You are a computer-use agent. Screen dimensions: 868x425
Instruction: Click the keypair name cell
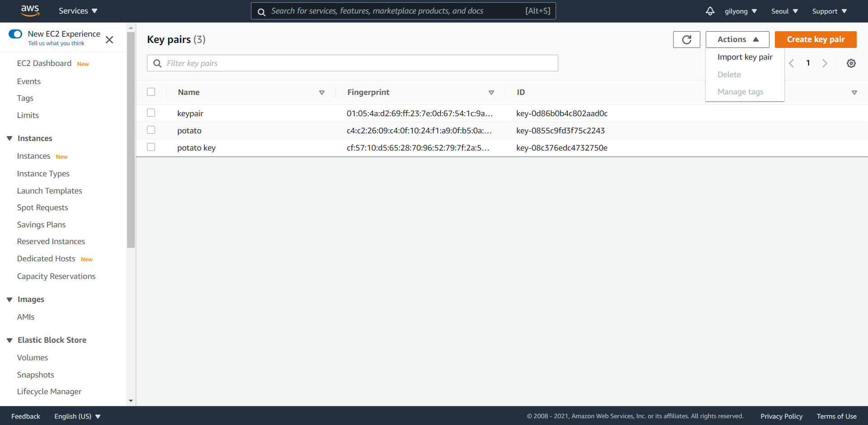pyautogui.click(x=190, y=113)
